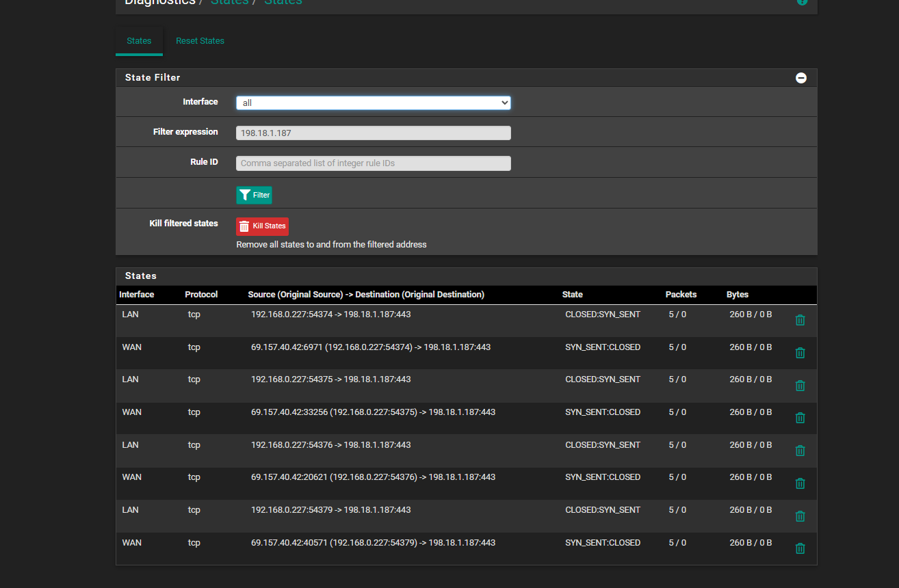Image resolution: width=899 pixels, height=588 pixels.
Task: Select text 192.168.0.227:54375 -> 198.18.1.187:443
Action: click(331, 379)
